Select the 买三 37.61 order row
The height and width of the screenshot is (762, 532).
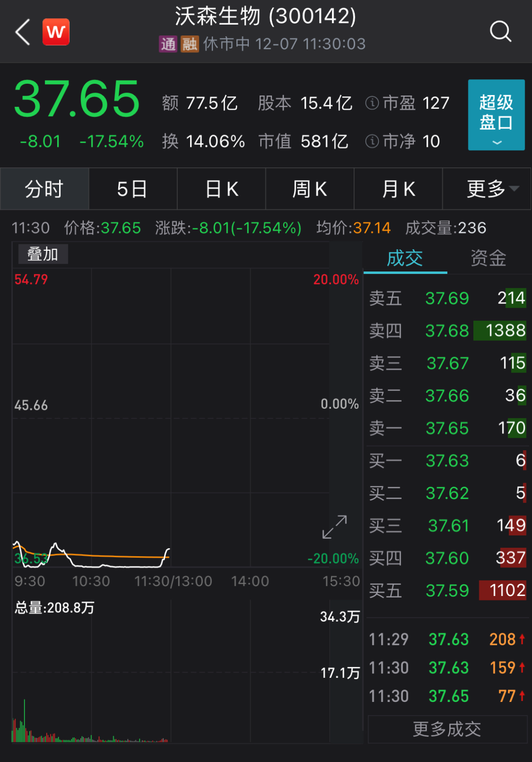point(447,526)
